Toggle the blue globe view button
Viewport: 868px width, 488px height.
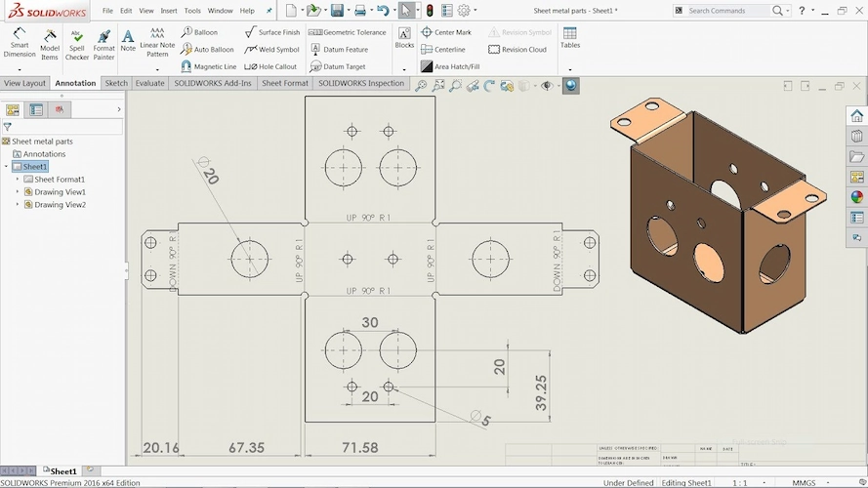tap(571, 86)
